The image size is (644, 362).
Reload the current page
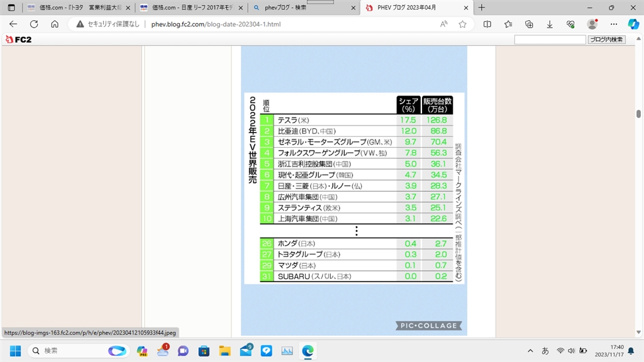coord(34,25)
